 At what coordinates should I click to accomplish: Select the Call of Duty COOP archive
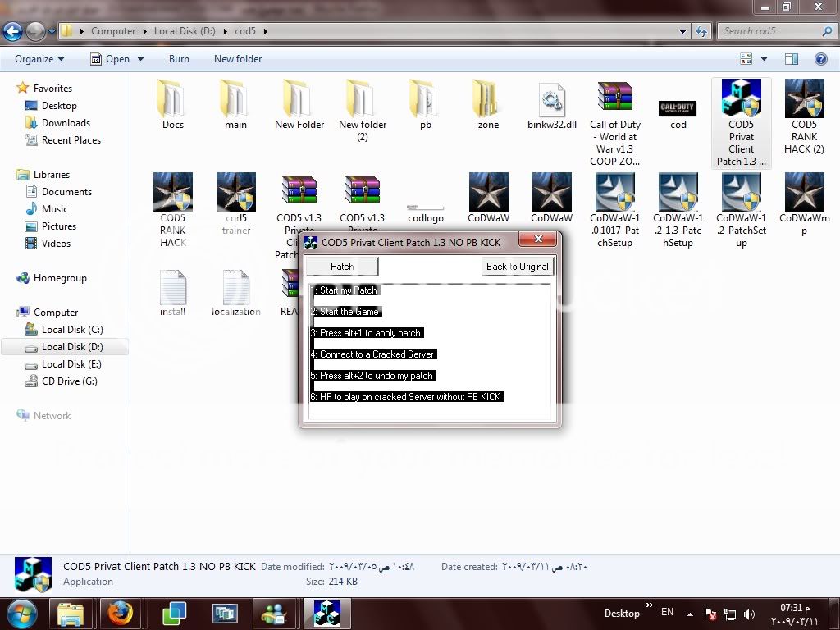(615, 123)
